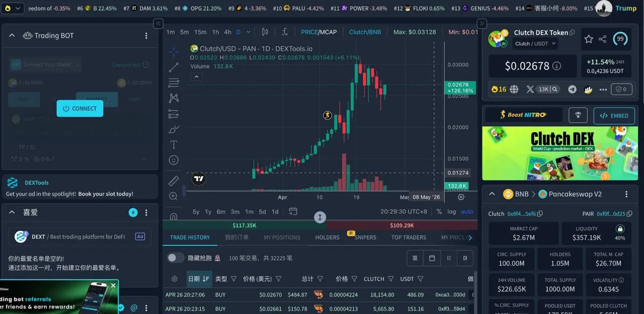The image size is (644, 314).
Task: Add Clutch DEX Token to favorites star
Action: click(x=589, y=39)
